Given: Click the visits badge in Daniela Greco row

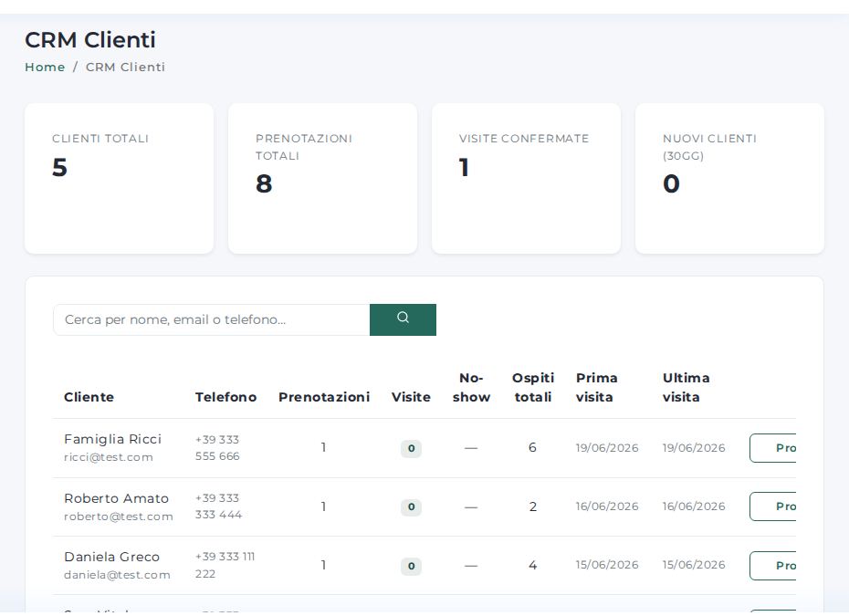Looking at the screenshot, I should 411,566.
